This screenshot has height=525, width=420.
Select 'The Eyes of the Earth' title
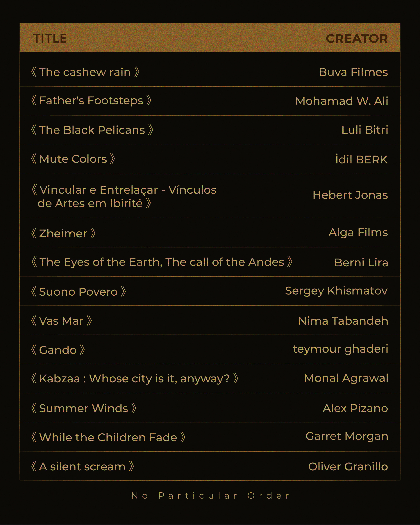(162, 262)
